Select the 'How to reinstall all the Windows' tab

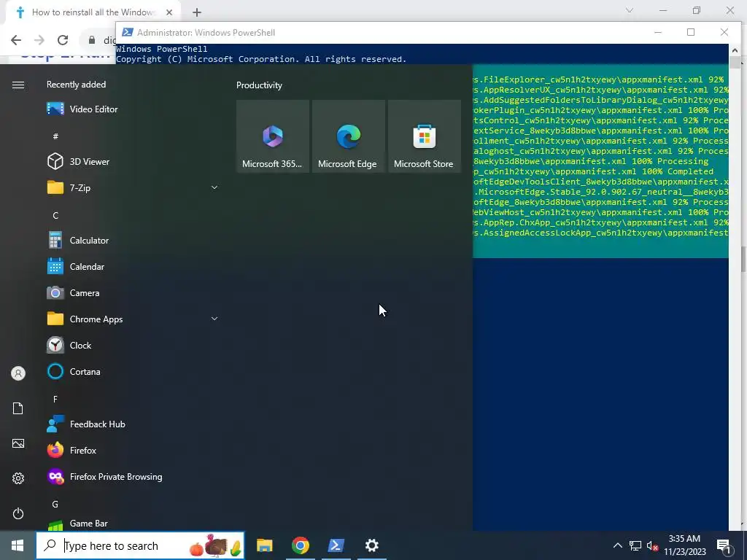coord(93,12)
